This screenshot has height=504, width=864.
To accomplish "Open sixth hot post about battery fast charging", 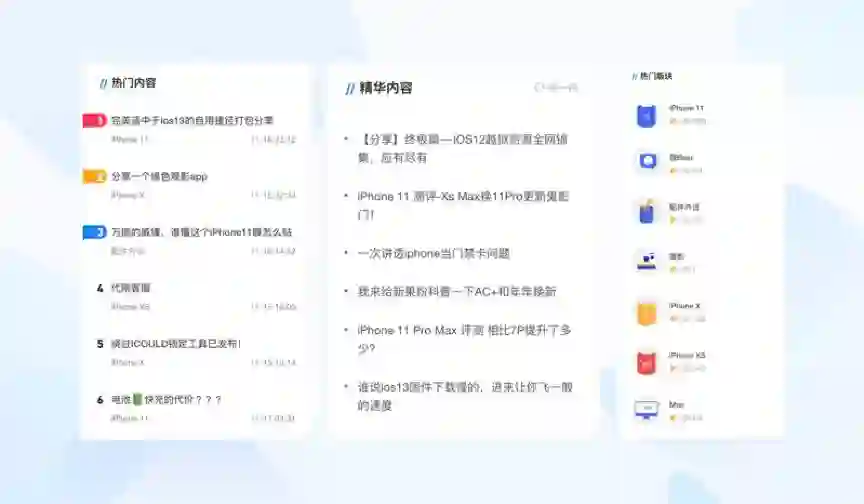I will (166, 399).
